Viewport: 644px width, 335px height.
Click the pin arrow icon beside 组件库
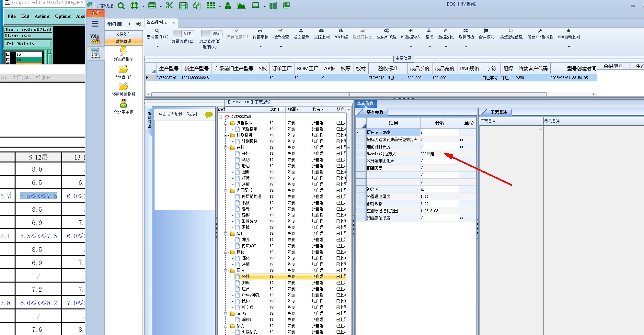coord(139,24)
